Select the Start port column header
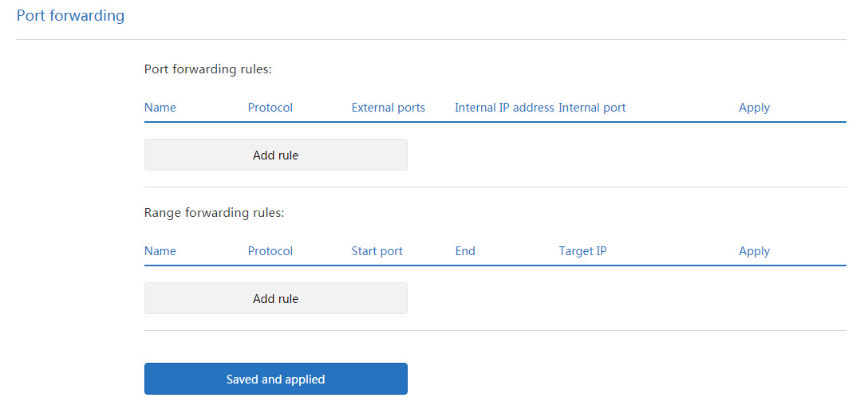The width and height of the screenshot is (868, 417). point(377,252)
